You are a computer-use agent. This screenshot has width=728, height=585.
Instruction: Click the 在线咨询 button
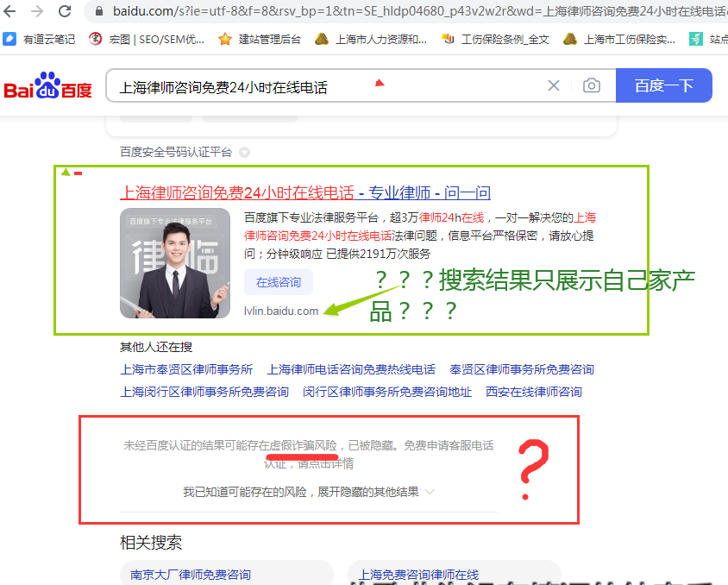[x=279, y=282]
